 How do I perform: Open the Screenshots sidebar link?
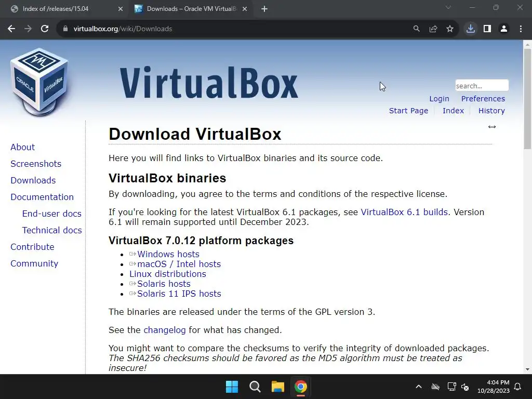pos(36,164)
